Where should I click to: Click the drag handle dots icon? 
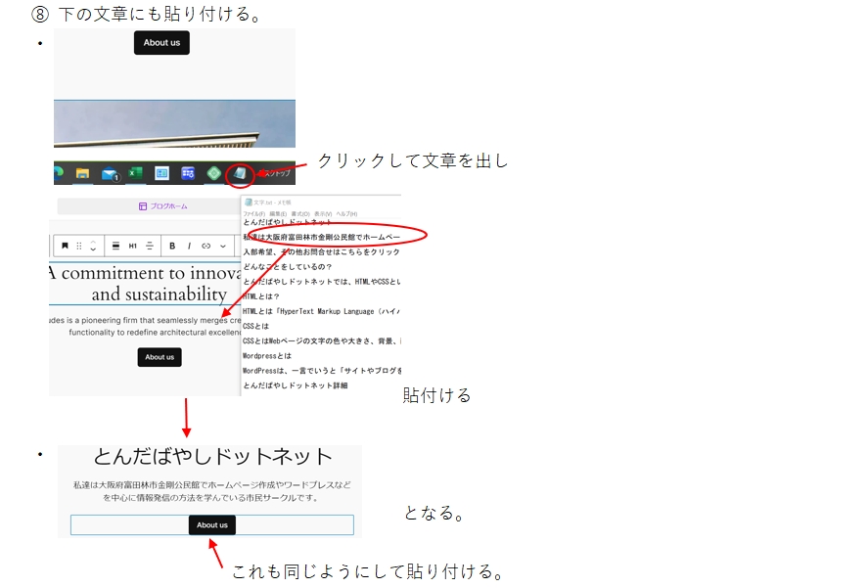pos(79,246)
